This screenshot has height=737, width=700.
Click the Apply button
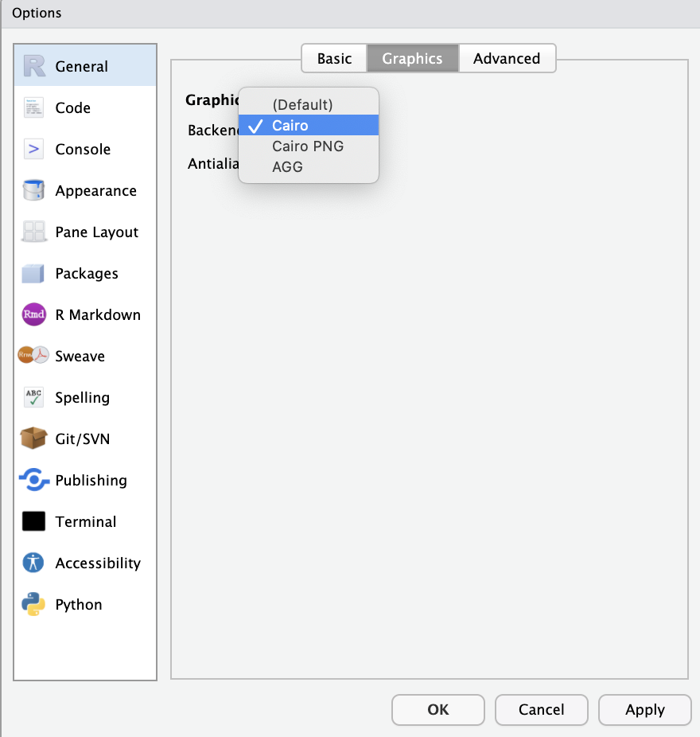coord(644,709)
